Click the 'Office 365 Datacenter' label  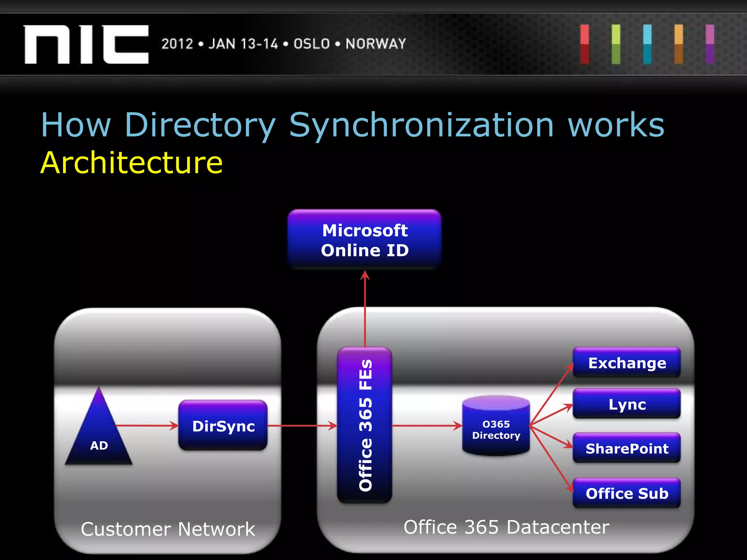506,527
